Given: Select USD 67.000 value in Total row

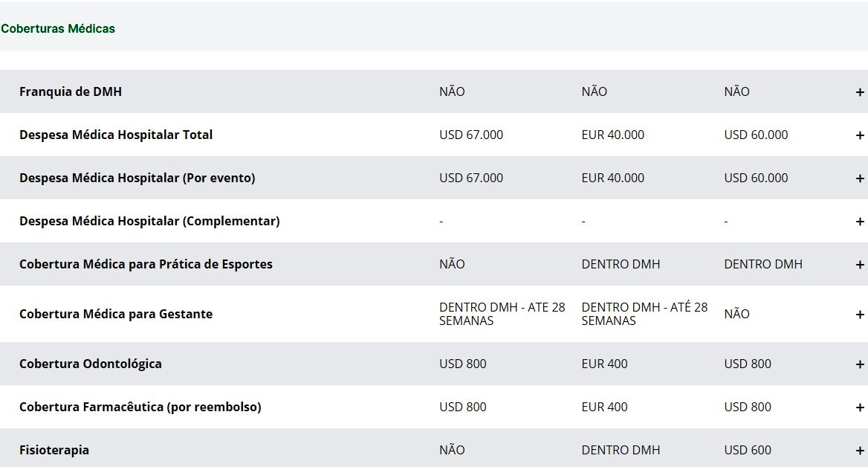Looking at the screenshot, I should tap(471, 135).
